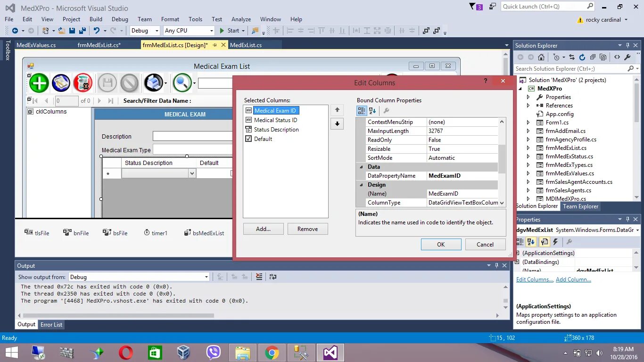Toggle cklColumns checkbox on form
Viewport: 644px width, 362px height.
click(31, 112)
